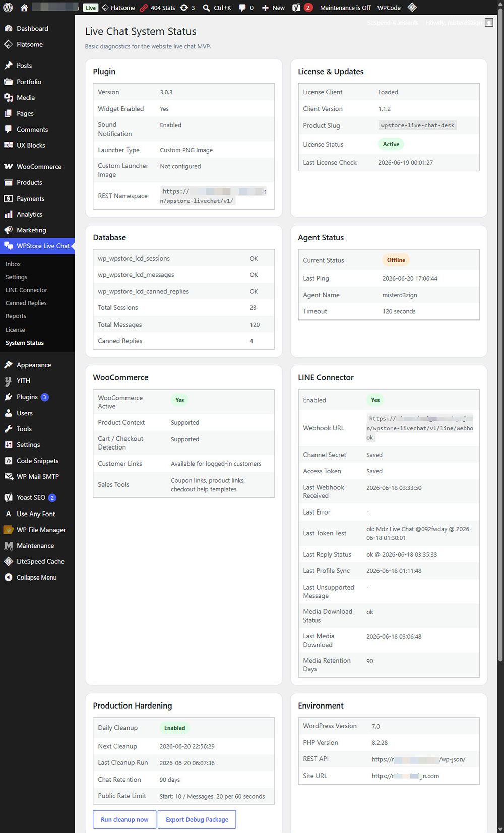Viewport: 504px width, 833px height.
Task: Open the New content menu
Action: [273, 8]
